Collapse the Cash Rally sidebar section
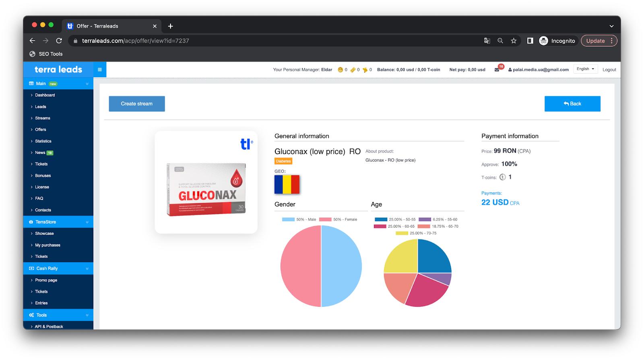This screenshot has width=644, height=360. pos(58,268)
